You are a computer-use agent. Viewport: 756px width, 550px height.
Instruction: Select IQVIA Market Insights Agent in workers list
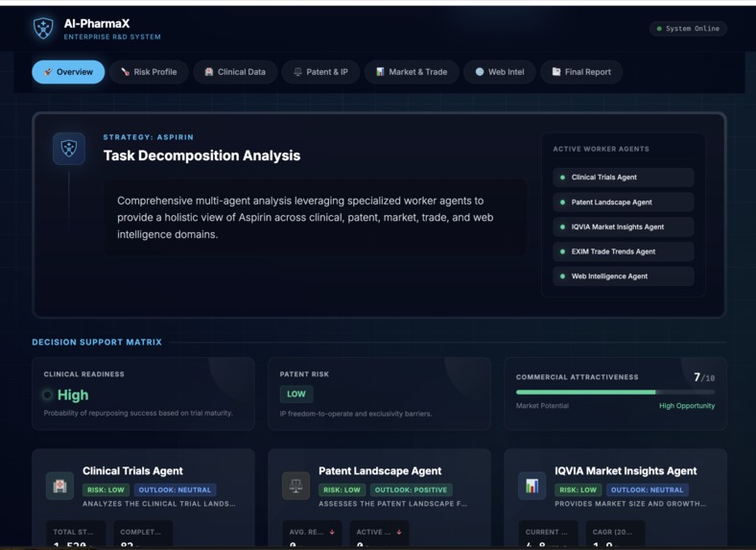point(624,227)
